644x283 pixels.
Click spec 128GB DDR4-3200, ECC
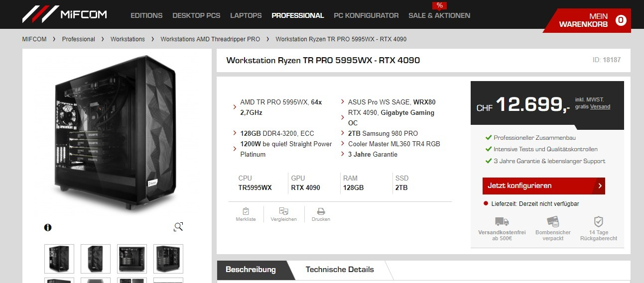point(277,133)
